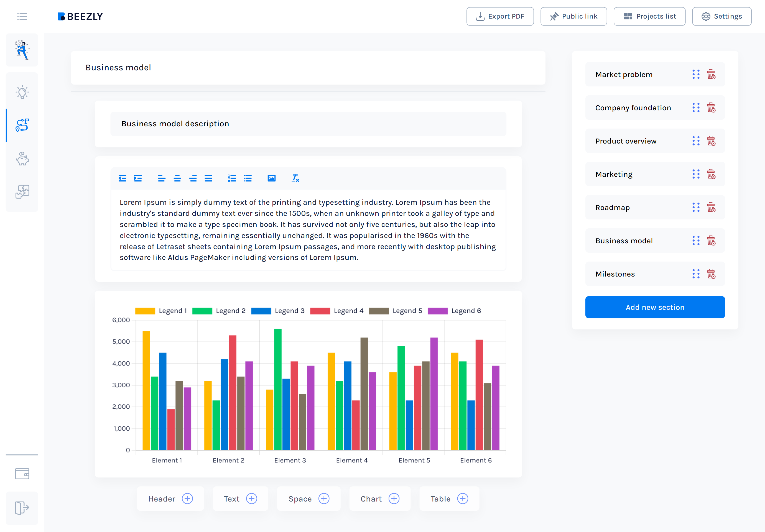
Task: Apply center text alignment
Action: tap(178, 178)
